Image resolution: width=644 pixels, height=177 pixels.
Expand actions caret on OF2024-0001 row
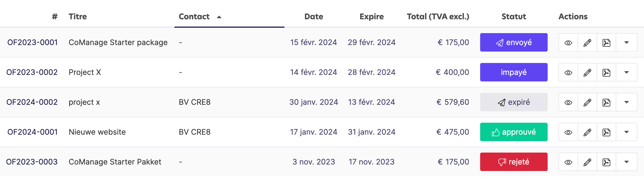pyautogui.click(x=627, y=132)
